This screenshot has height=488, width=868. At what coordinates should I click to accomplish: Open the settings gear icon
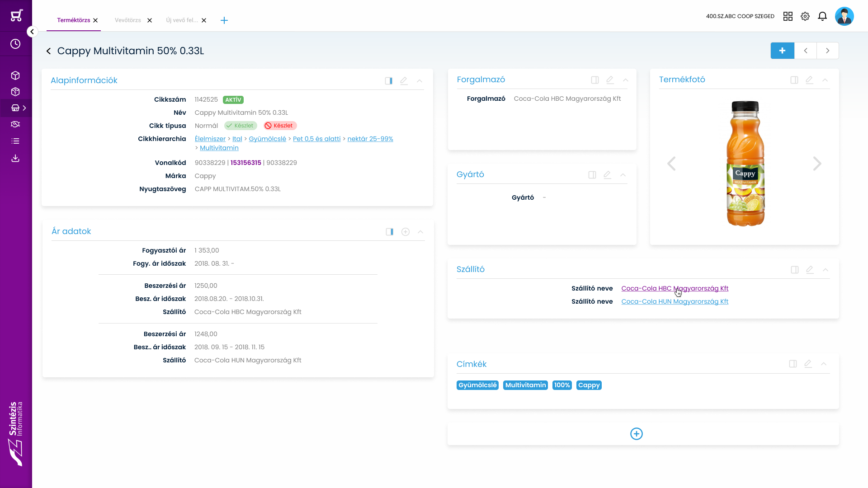[805, 16]
